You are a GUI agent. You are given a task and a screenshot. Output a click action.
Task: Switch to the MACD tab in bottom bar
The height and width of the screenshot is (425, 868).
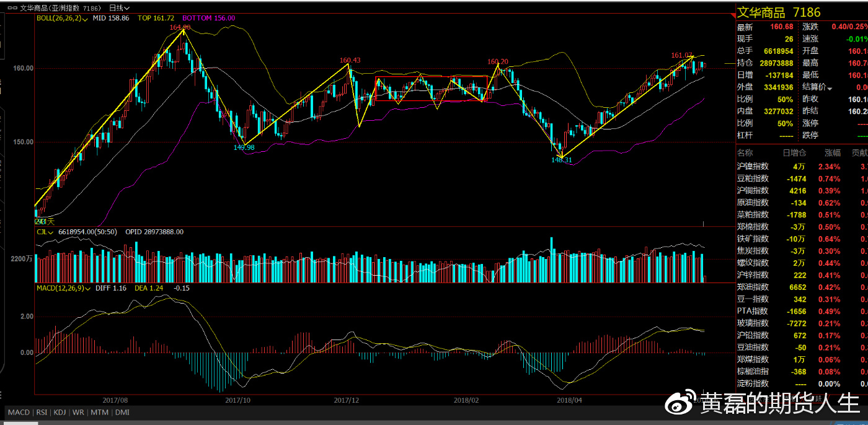pyautogui.click(x=19, y=412)
